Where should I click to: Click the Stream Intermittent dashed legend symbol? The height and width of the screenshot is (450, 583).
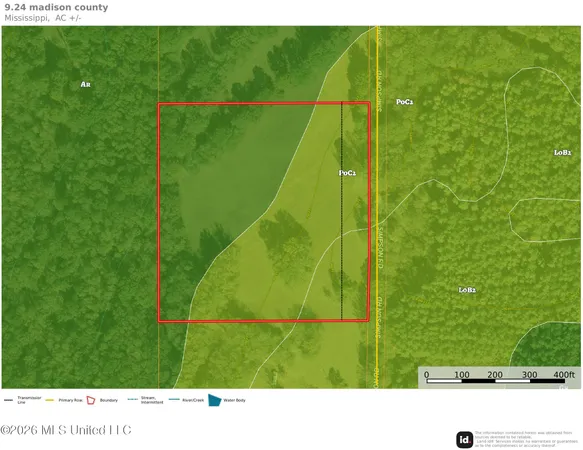133,399
